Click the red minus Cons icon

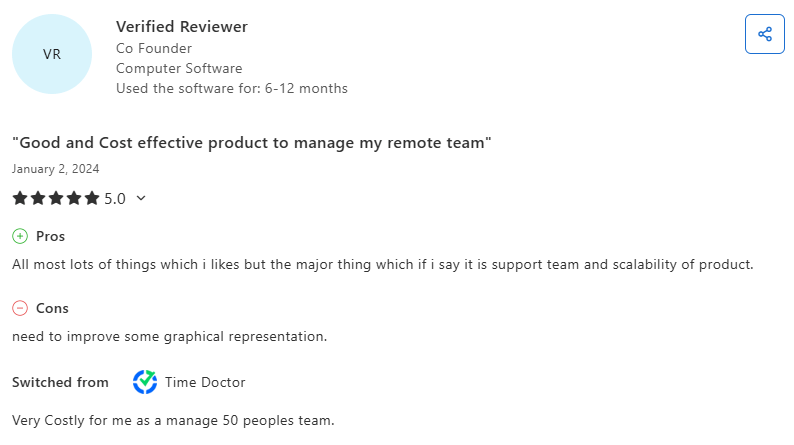click(20, 308)
